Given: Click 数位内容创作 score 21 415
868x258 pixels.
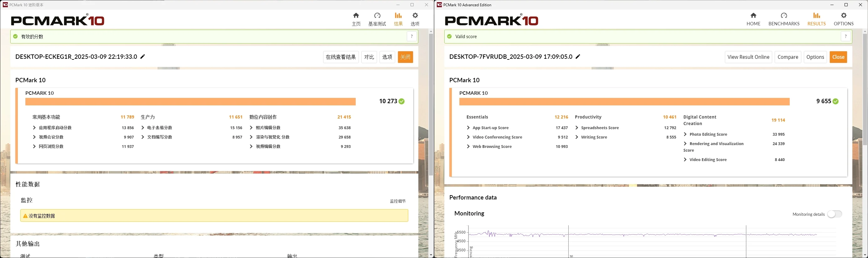Looking at the screenshot, I should [344, 117].
